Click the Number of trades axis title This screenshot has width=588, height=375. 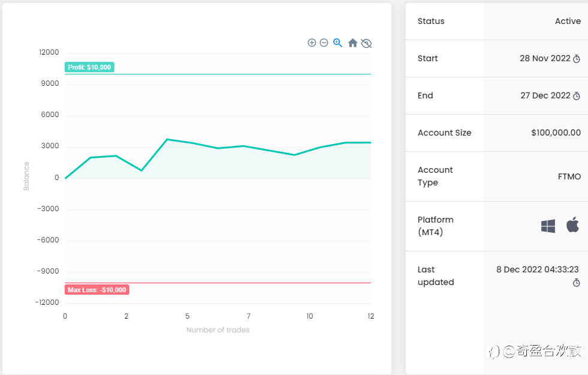pos(218,330)
